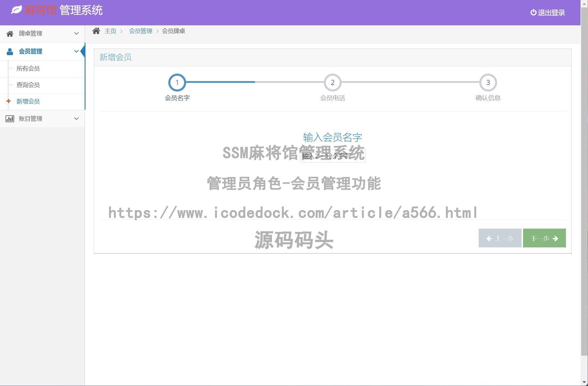588x386 pixels.
Task: Open 查询会员 in sidebar
Action: 28,85
